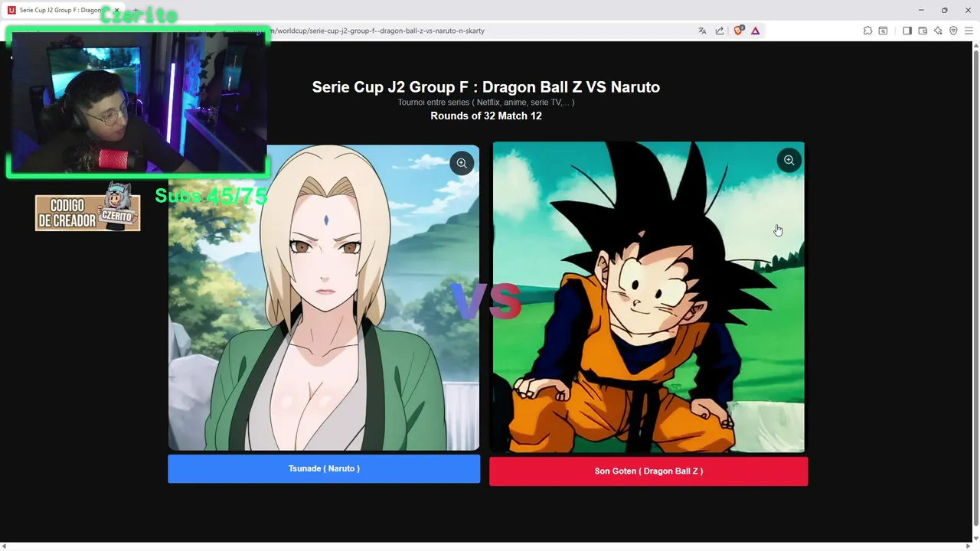
Task: Restore down the browser window
Action: pyautogui.click(x=944, y=10)
